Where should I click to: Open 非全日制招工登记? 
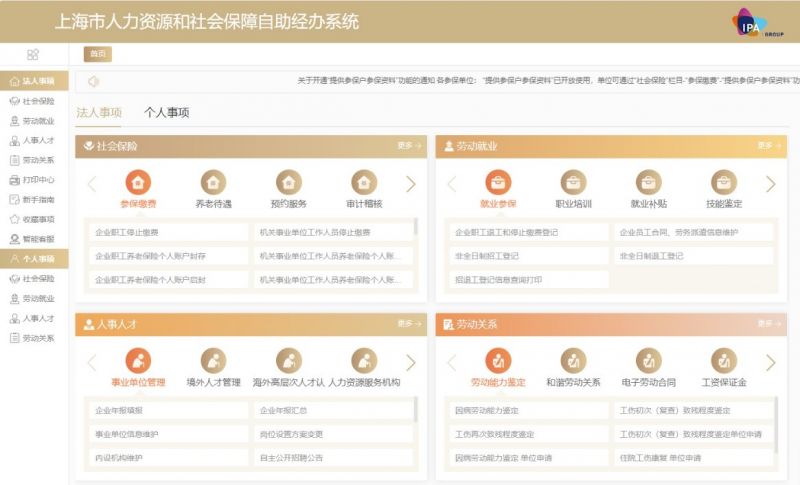point(529,256)
